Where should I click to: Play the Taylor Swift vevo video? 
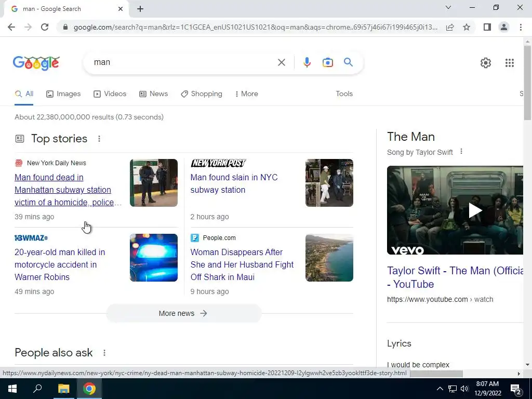[x=475, y=210]
